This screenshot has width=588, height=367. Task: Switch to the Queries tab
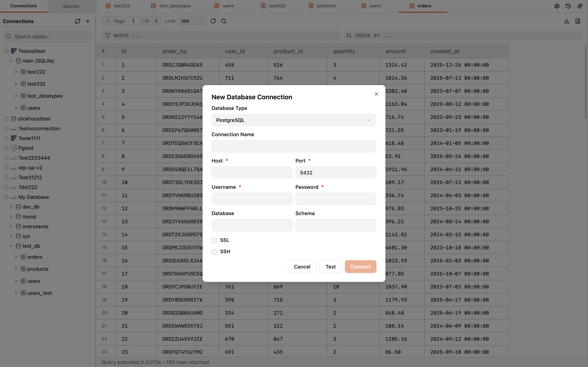click(71, 6)
